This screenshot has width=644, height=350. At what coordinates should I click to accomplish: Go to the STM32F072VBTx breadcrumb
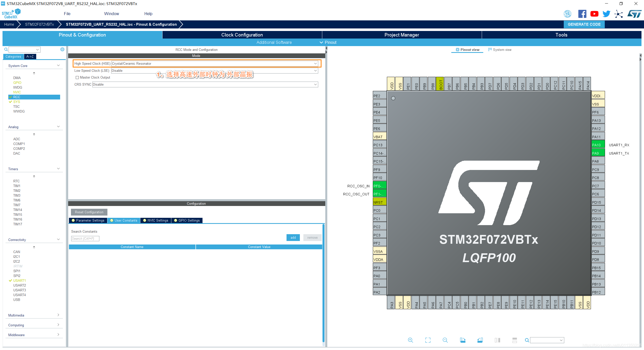coord(39,24)
